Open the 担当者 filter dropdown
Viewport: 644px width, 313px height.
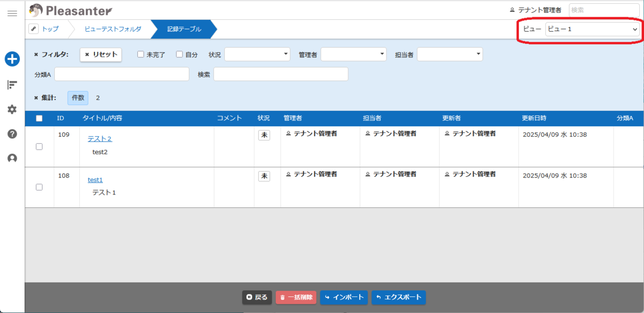pyautogui.click(x=450, y=54)
